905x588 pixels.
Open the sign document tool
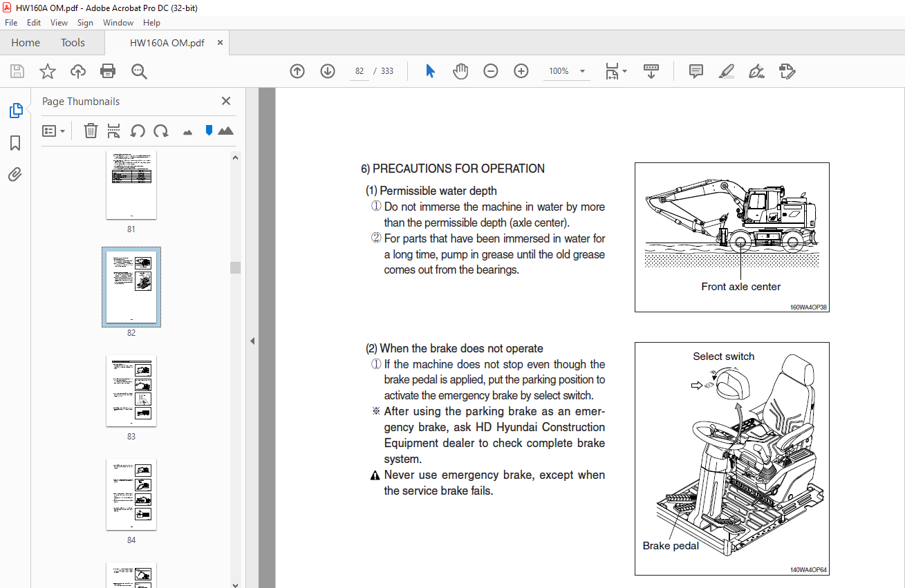[756, 71]
